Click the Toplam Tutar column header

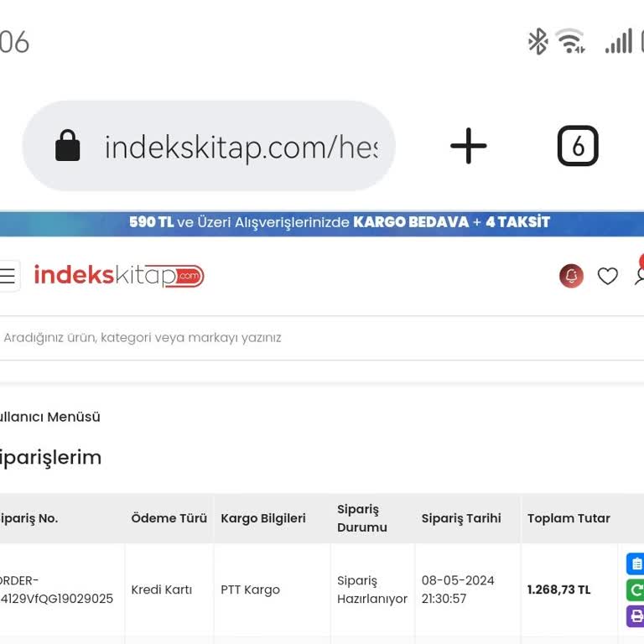pos(569,518)
